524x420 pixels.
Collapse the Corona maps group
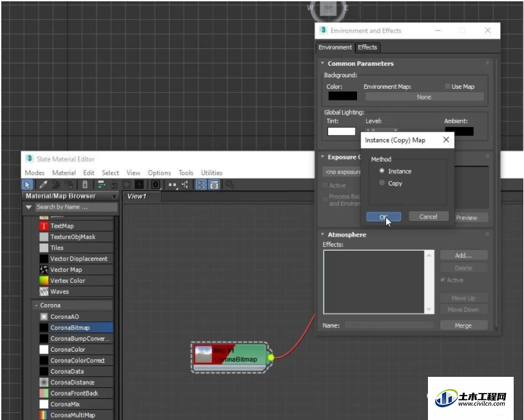click(36, 305)
